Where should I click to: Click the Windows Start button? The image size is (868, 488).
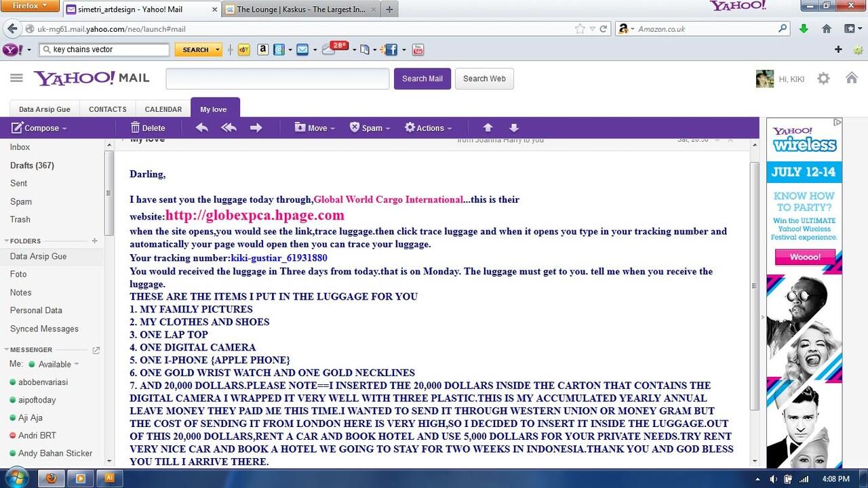click(x=16, y=477)
